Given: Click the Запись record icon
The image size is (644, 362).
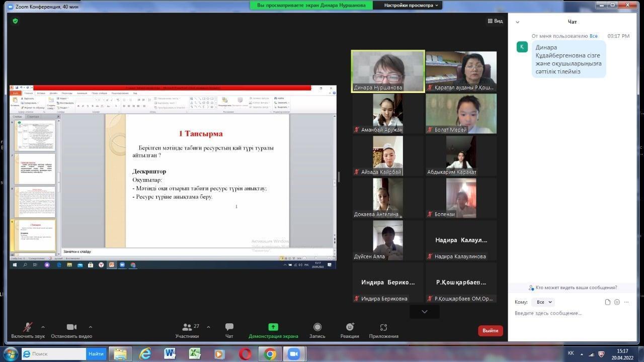Looking at the screenshot, I should click(317, 327).
